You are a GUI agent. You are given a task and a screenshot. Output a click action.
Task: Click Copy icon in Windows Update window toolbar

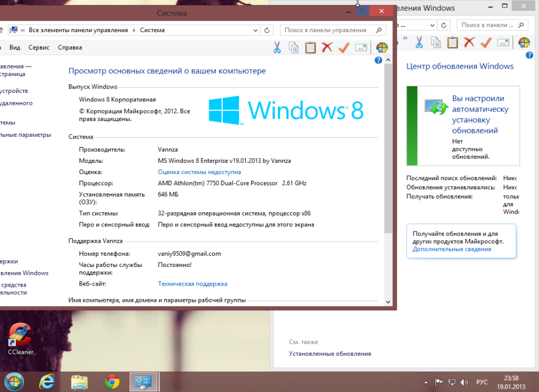coord(436,42)
